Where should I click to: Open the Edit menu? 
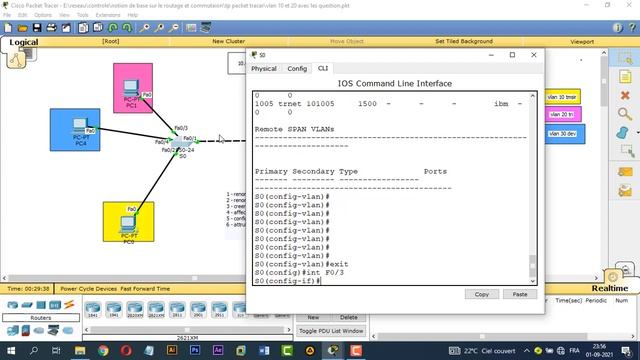point(22,15)
